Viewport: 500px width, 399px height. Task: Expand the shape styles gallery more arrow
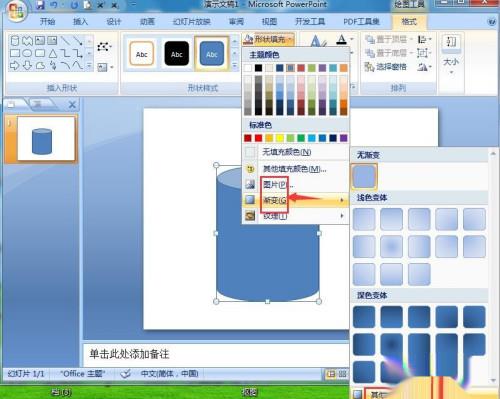tap(235, 66)
